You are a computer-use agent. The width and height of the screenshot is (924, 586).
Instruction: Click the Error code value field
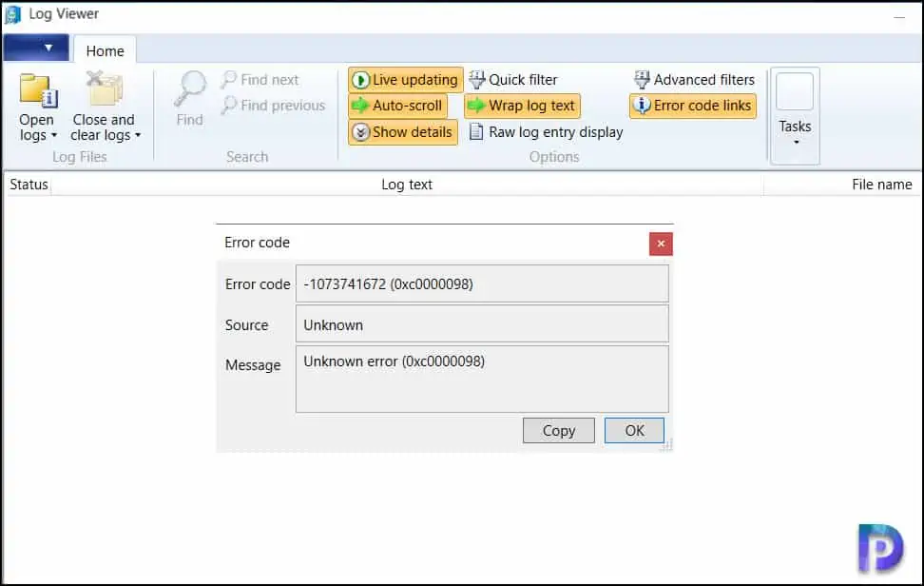point(482,283)
